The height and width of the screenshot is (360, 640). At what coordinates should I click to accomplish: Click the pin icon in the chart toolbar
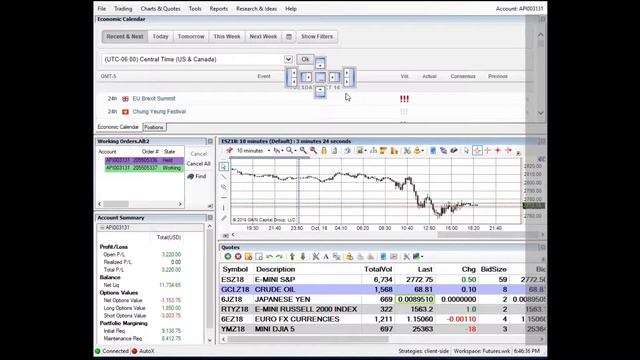(229, 151)
